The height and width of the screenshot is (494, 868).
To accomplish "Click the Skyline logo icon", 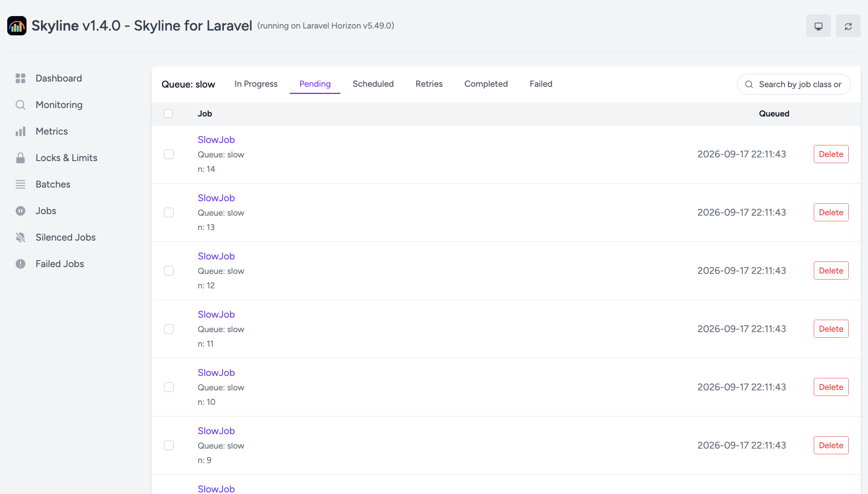I will [17, 26].
